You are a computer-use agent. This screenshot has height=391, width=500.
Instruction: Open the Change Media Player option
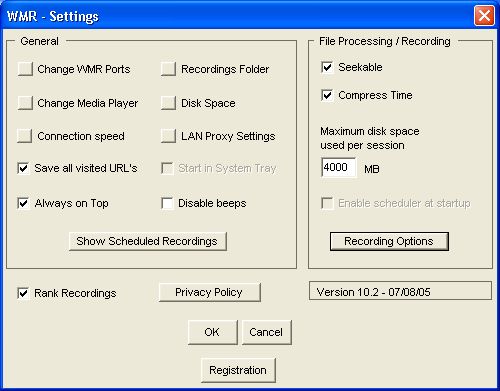[25, 103]
